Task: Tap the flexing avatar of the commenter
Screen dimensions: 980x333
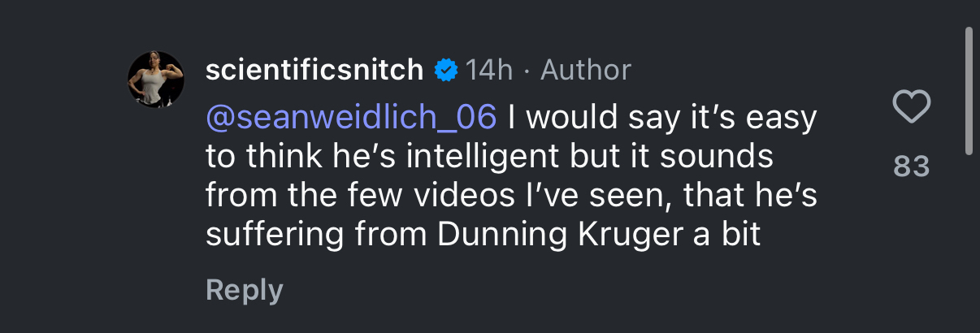Action: tap(156, 79)
